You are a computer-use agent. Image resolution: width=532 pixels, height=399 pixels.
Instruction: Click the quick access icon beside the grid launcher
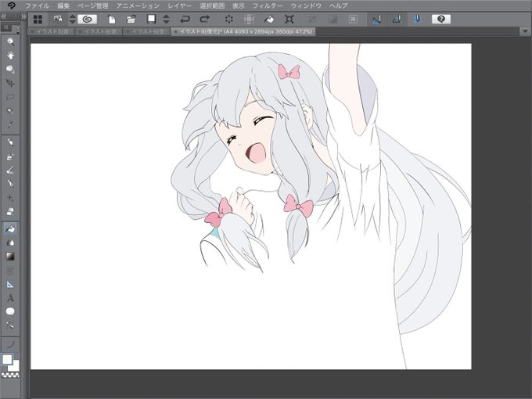pyautogui.click(x=58, y=20)
